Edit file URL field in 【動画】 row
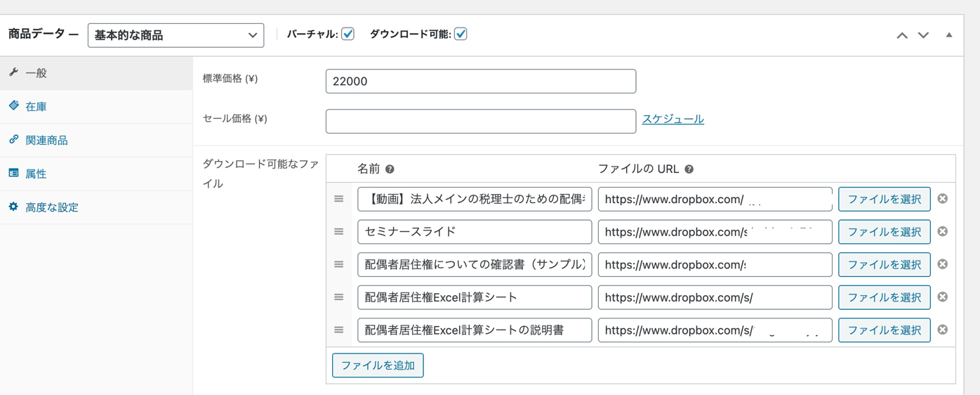Viewport: 980px width, 395px height. pos(715,199)
